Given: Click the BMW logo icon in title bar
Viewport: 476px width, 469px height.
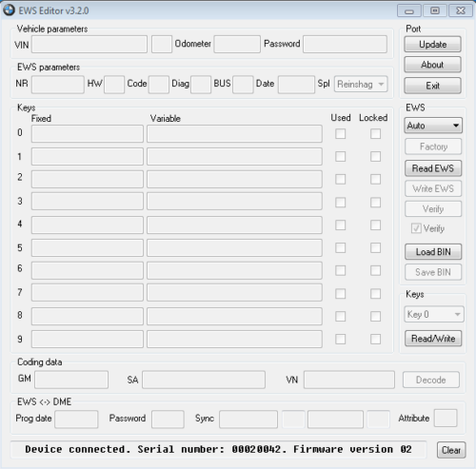Looking at the screenshot, I should pos(9,10).
